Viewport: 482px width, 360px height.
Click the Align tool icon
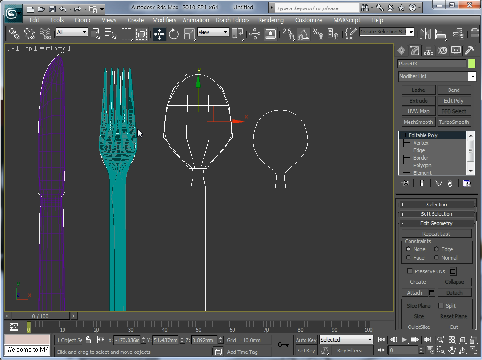click(441, 34)
